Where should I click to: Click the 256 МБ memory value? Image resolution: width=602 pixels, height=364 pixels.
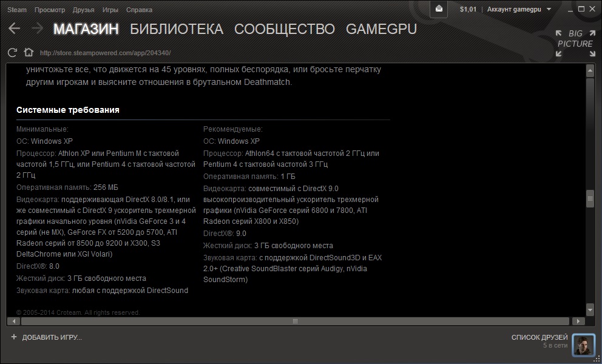(106, 187)
